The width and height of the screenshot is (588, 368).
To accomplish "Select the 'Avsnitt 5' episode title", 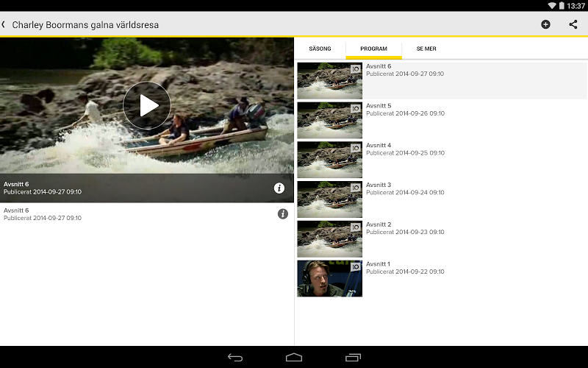I will (379, 106).
